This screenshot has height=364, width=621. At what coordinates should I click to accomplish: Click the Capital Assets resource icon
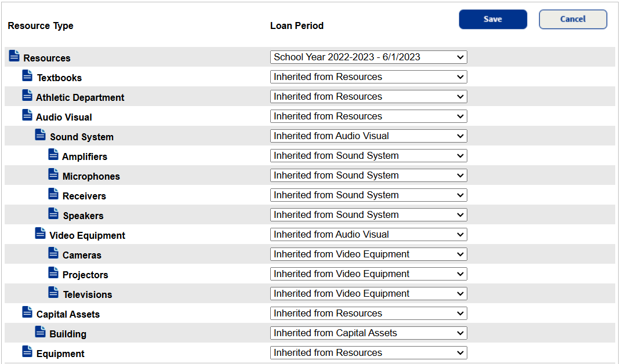click(x=27, y=311)
